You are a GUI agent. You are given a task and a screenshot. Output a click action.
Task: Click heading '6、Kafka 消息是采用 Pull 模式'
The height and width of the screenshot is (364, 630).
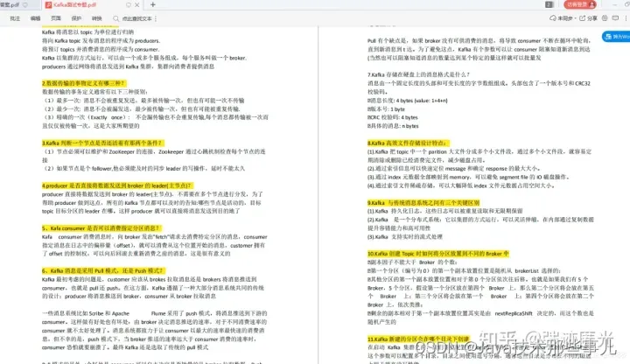point(103,270)
